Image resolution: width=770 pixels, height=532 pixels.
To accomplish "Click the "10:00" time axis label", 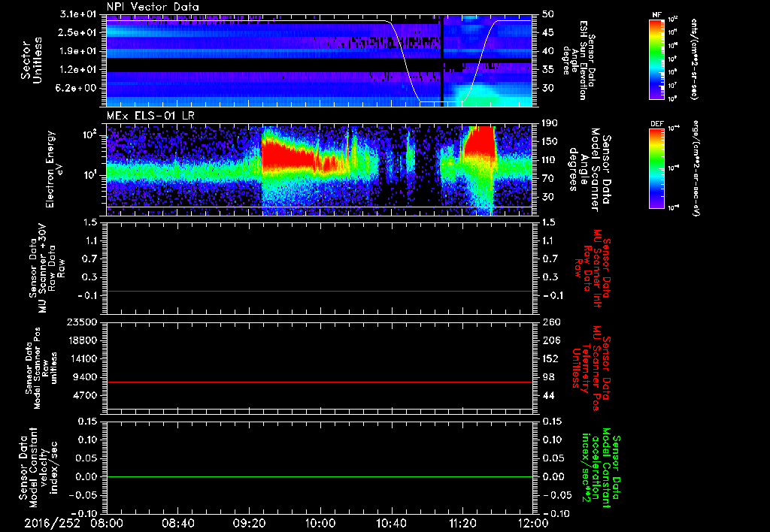I will pyautogui.click(x=320, y=523).
